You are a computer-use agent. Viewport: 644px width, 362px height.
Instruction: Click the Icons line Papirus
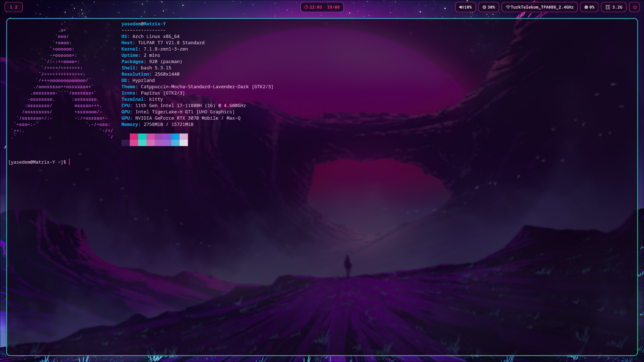point(153,93)
